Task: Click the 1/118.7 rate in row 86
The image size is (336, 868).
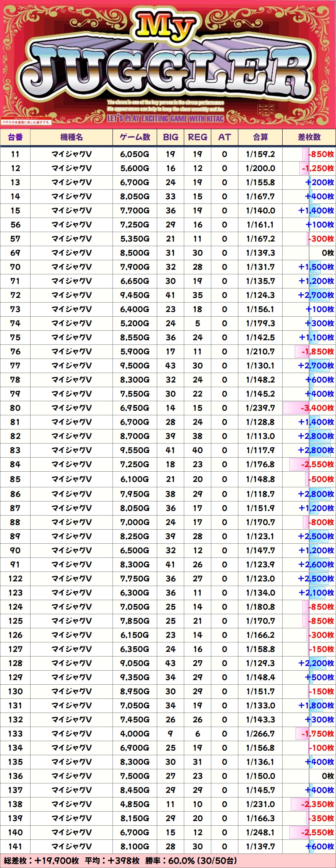Action: (x=260, y=494)
